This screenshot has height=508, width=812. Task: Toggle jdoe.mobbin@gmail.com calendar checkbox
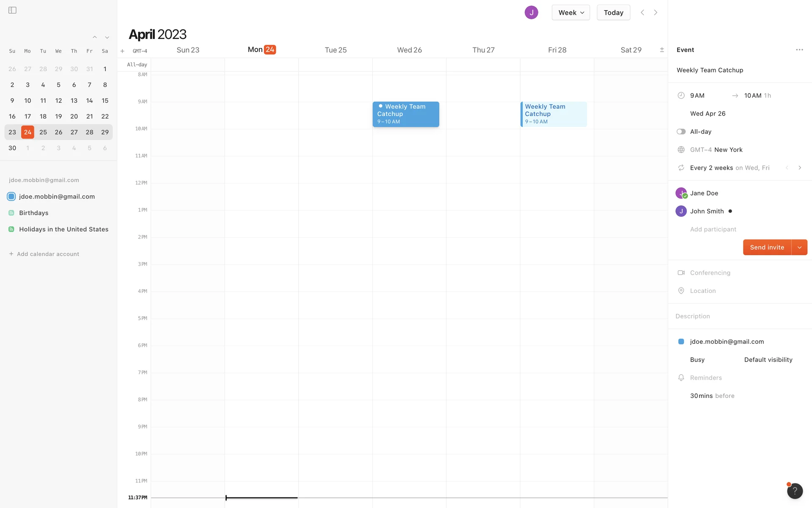11,196
